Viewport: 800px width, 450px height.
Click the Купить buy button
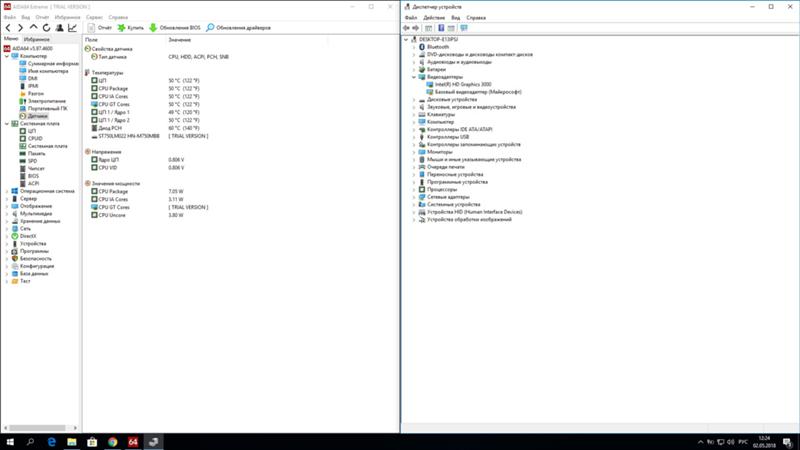tap(131, 28)
